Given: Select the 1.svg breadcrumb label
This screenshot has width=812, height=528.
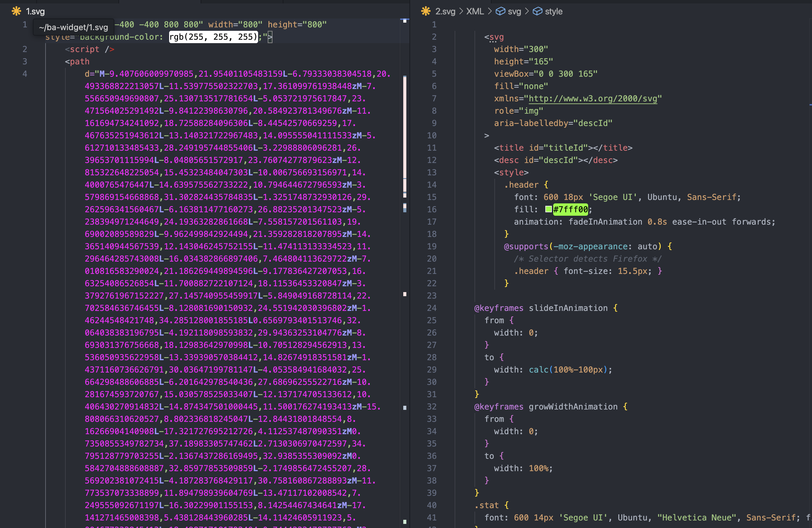Looking at the screenshot, I should click(x=35, y=11).
